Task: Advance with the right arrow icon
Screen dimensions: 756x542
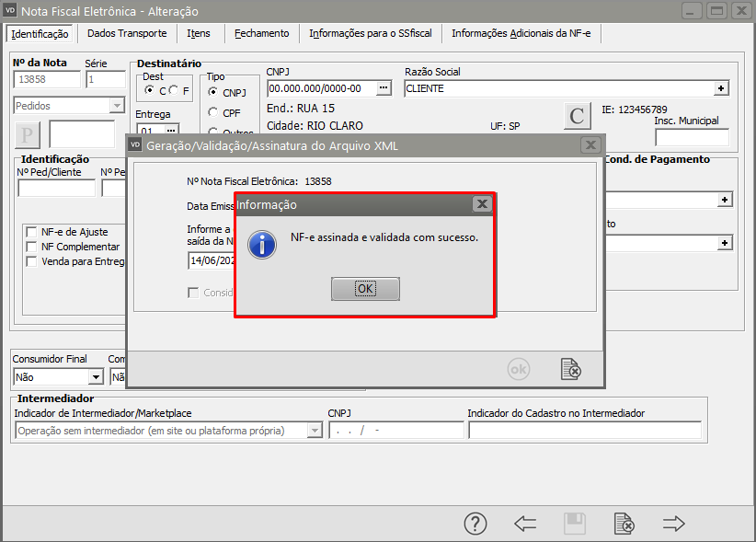Action: pos(674,524)
